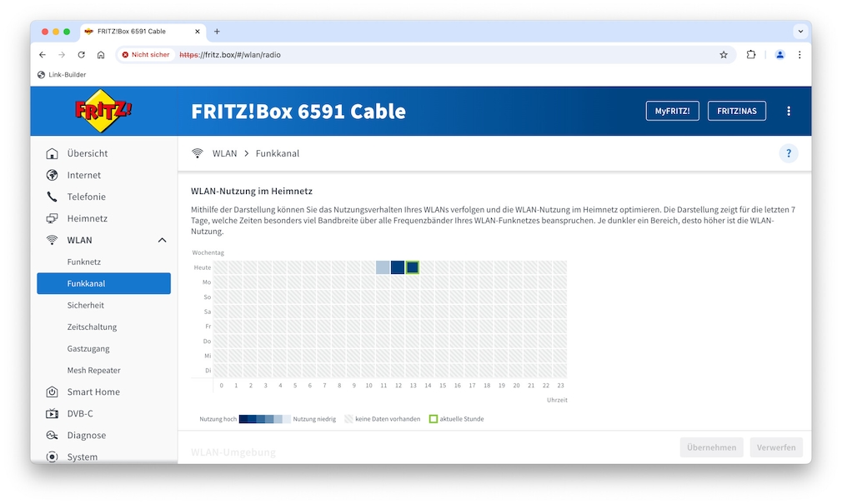Open Smart Home via its power icon
The image size is (842, 504).
[x=52, y=392]
